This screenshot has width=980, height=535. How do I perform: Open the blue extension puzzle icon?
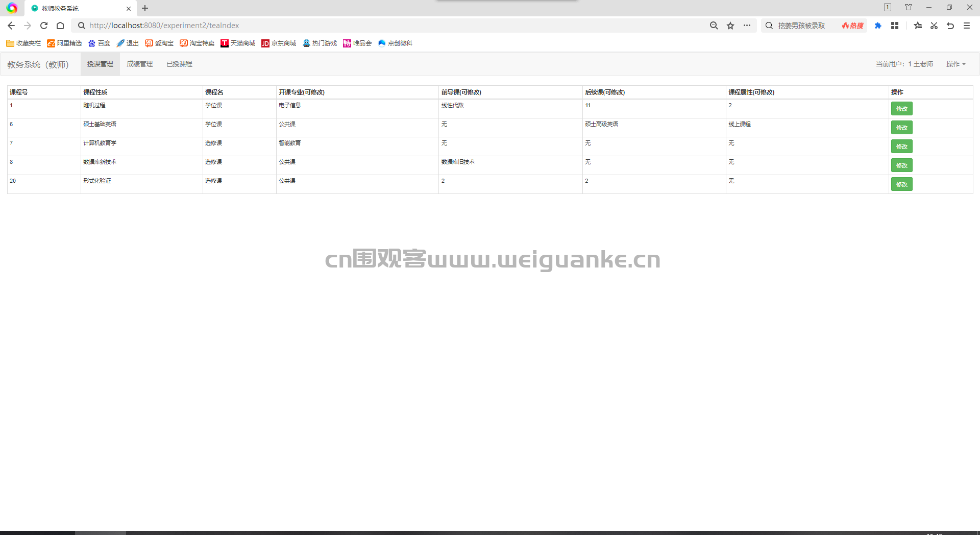coord(878,26)
